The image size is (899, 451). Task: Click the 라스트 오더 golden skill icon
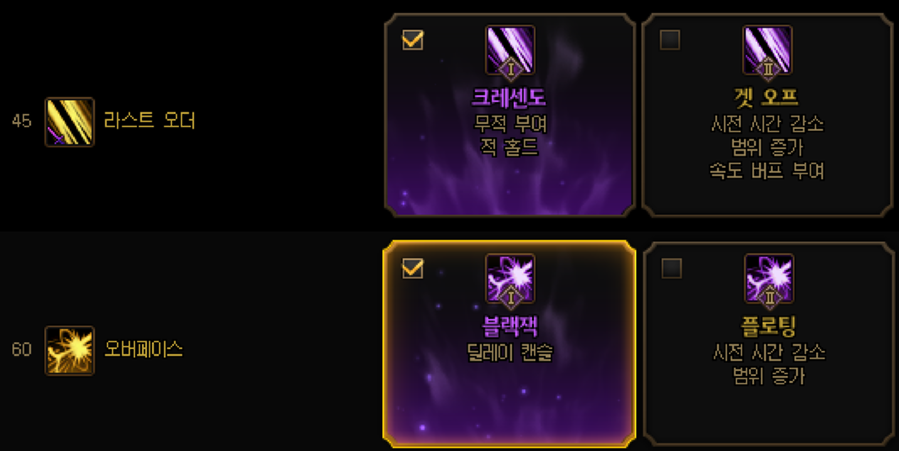tap(69, 122)
